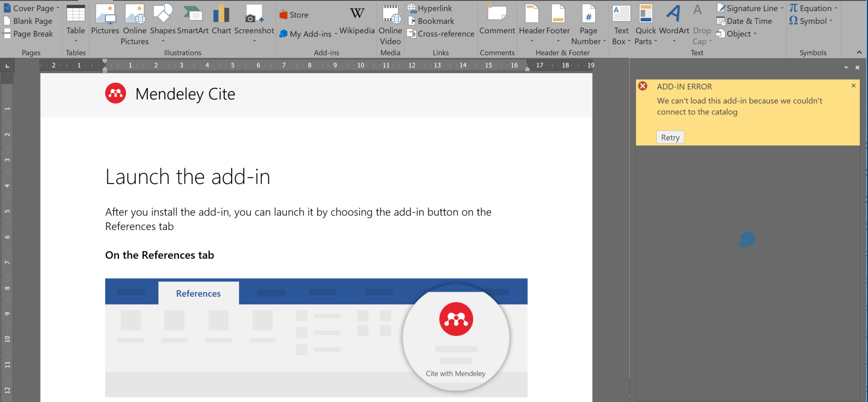Open the Footer options

558,24
